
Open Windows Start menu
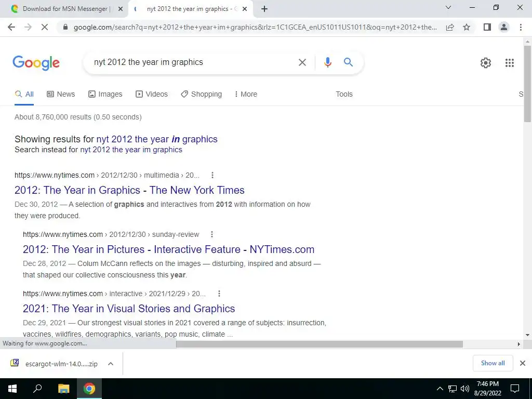pos(12,389)
